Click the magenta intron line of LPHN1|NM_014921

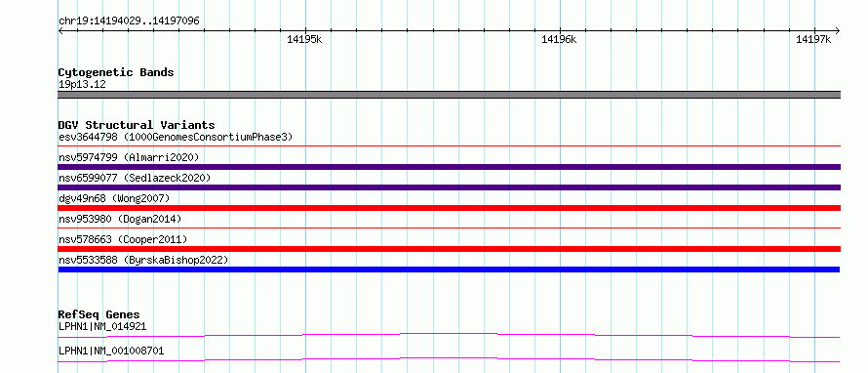449,334
